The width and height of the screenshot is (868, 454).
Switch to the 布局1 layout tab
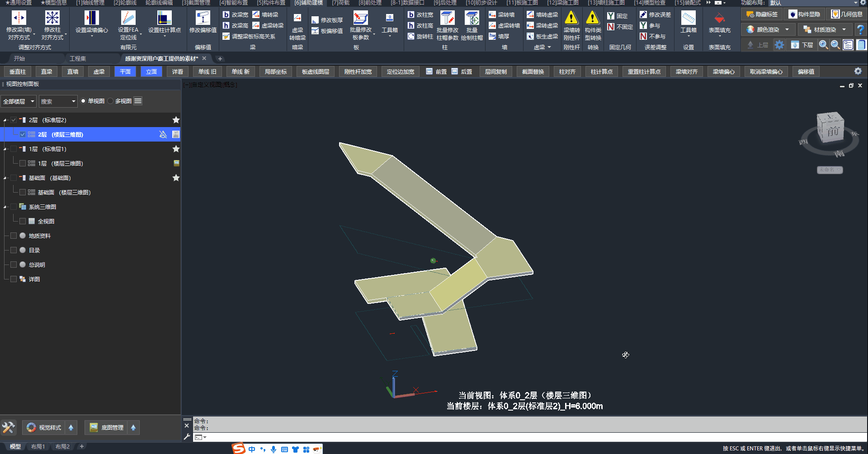pos(38,446)
